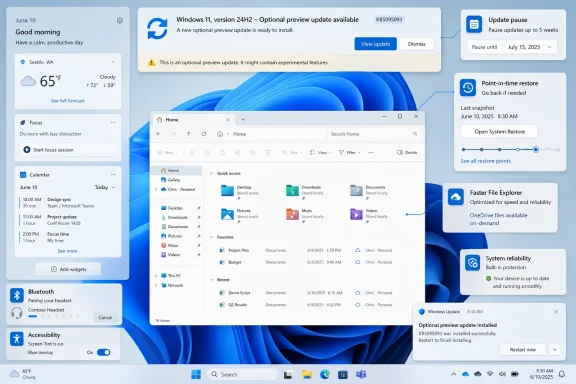Collapse the weather widget chevron
Viewport: 576px width, 384px height.
tap(113, 62)
